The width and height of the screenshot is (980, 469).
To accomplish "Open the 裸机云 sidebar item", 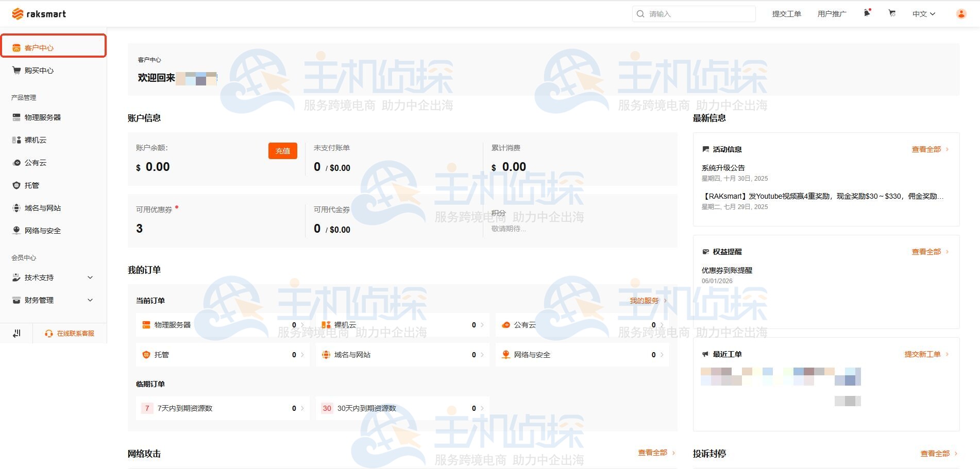I will (35, 140).
